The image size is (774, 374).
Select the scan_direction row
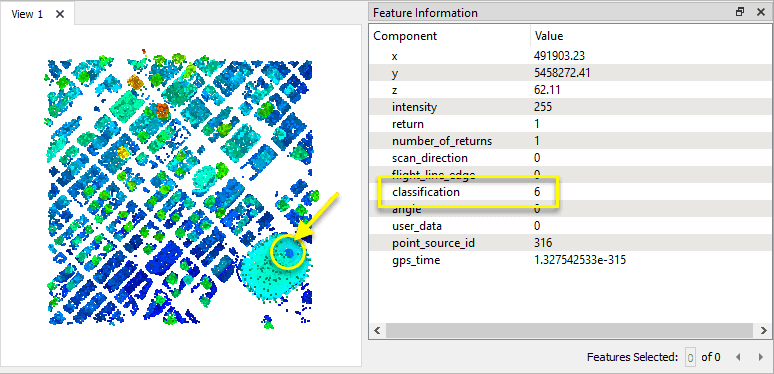tap(570, 158)
